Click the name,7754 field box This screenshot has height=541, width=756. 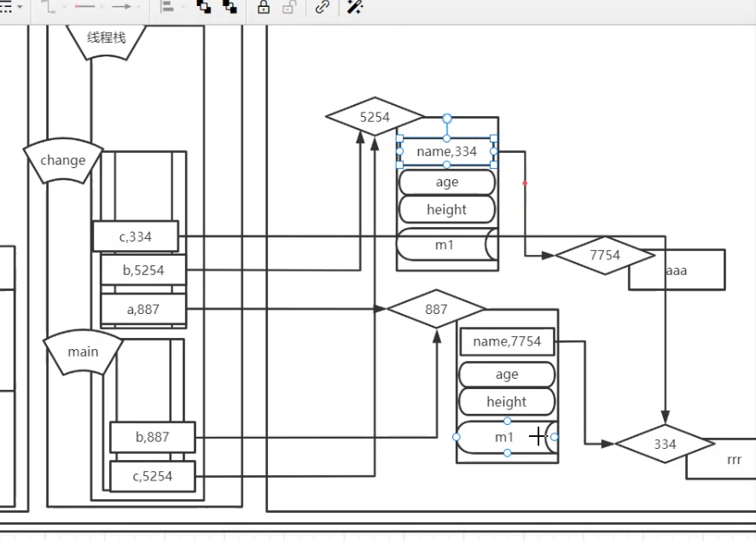[x=507, y=341]
